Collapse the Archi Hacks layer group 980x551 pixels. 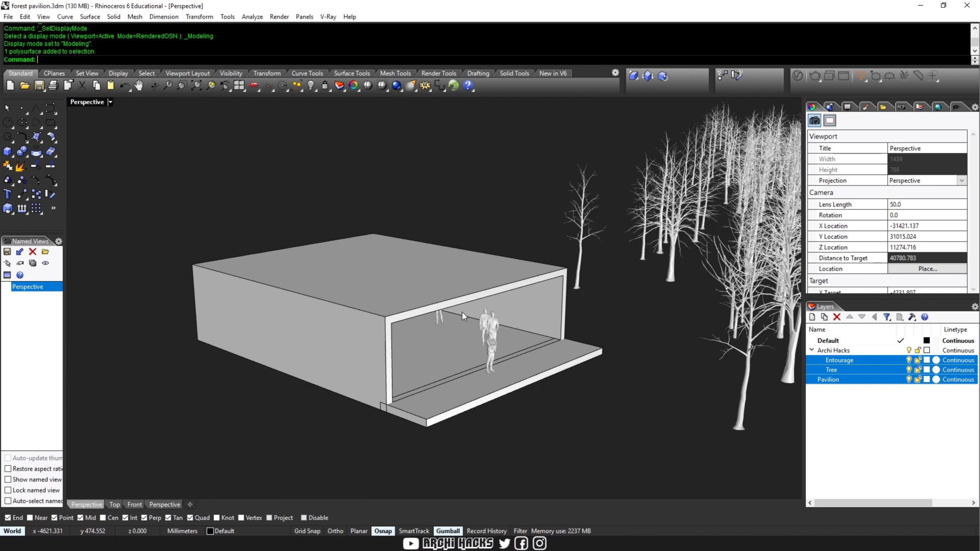click(812, 350)
